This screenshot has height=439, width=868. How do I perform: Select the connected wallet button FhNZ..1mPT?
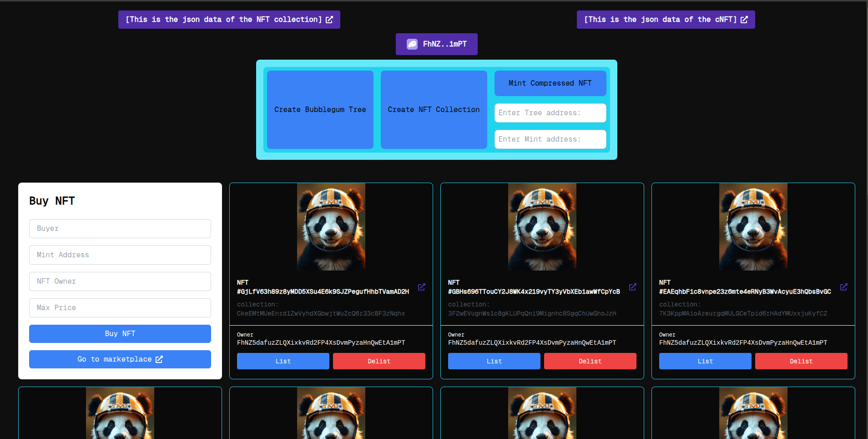[x=436, y=44]
